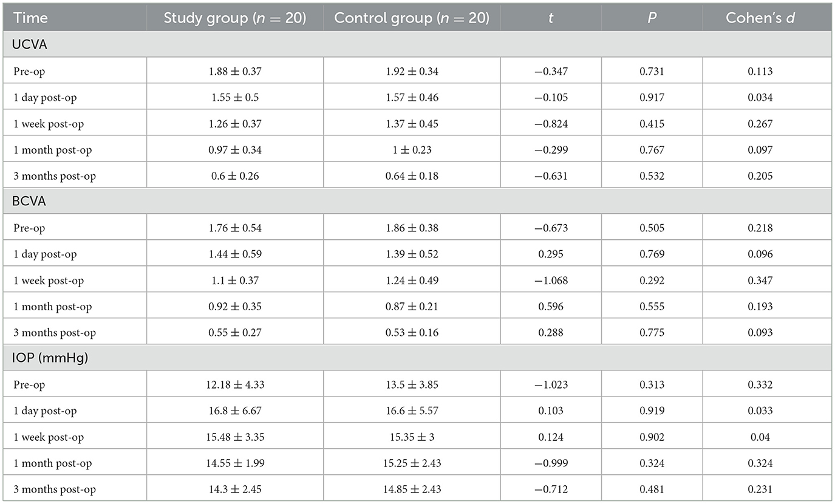Select the 1.86 ± 0.38 control group cell
Viewport: 835px width, 504px height.
coord(412,228)
